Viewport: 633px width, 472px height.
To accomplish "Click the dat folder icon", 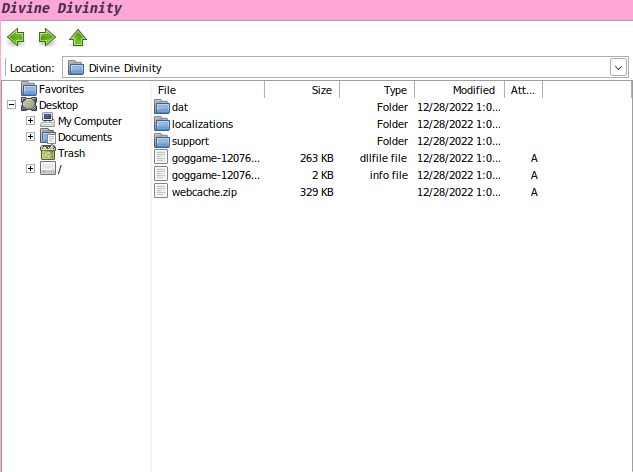I will point(162,107).
